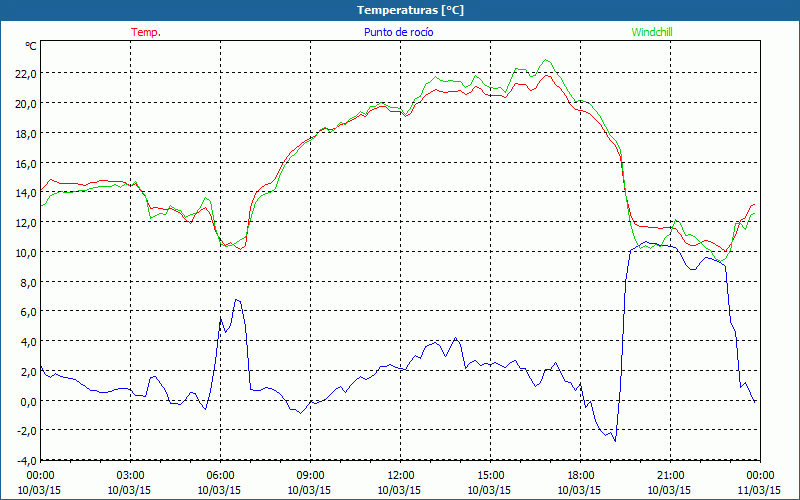This screenshot has height=500, width=800.
Task: Click the '11/03/15' date label
Action: coord(759,490)
